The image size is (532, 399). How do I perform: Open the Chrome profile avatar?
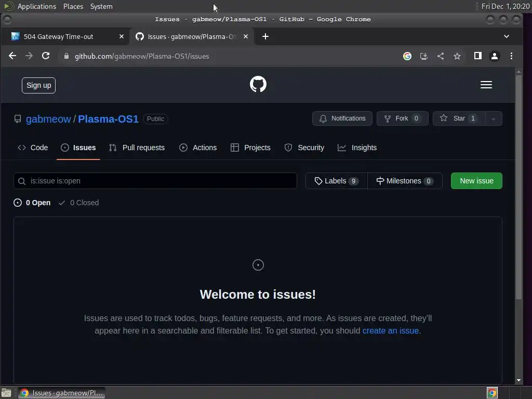click(x=495, y=56)
